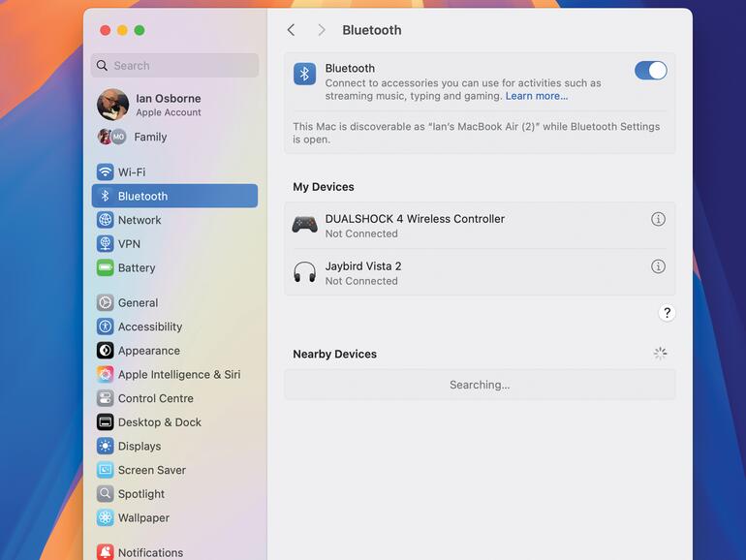Viewport: 746px width, 560px height.
Task: Click the yellow minimize window button
Action: (122, 30)
